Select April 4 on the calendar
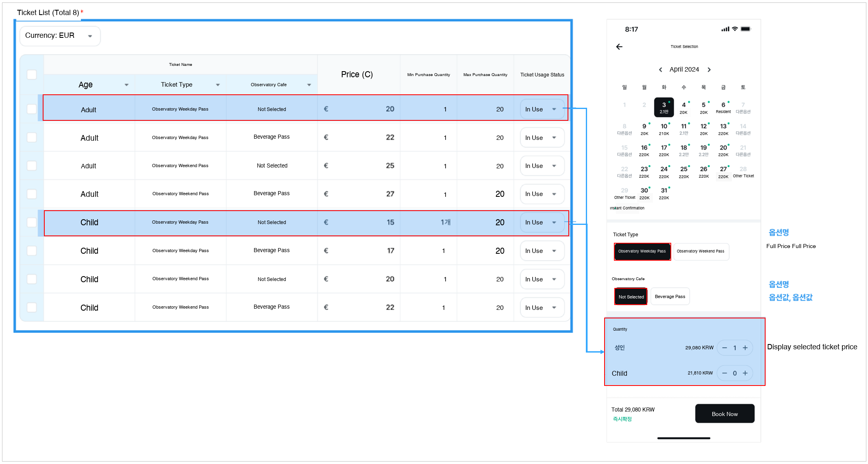The height and width of the screenshot is (464, 868). (684, 107)
